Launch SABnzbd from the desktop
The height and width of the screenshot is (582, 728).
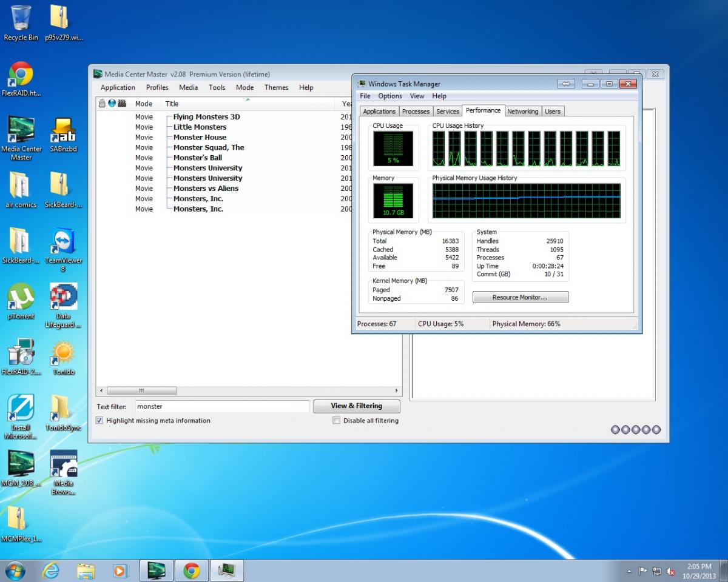coord(62,132)
